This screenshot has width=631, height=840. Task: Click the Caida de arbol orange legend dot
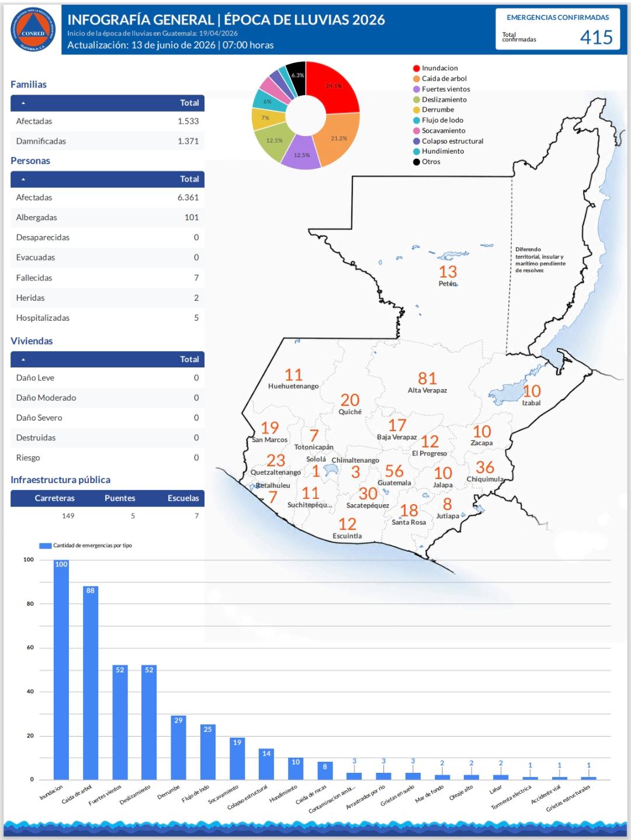417,79
